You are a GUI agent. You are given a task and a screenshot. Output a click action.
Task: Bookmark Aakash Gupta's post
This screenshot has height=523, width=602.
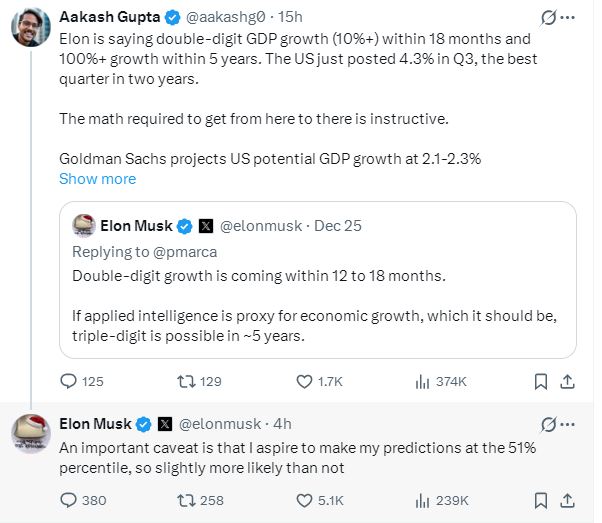coord(540,381)
